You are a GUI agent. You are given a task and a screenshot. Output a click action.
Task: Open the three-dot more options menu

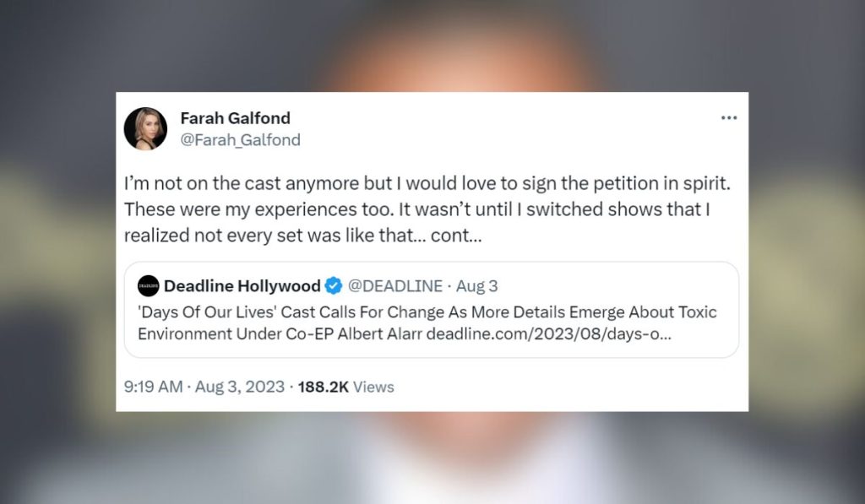[x=729, y=118]
